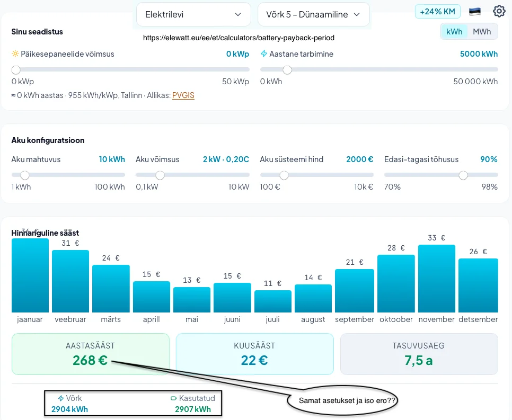Screen dimensions: 512x420
Task: Click the 2907 kWh Kasutatud value
Action: coord(193,409)
